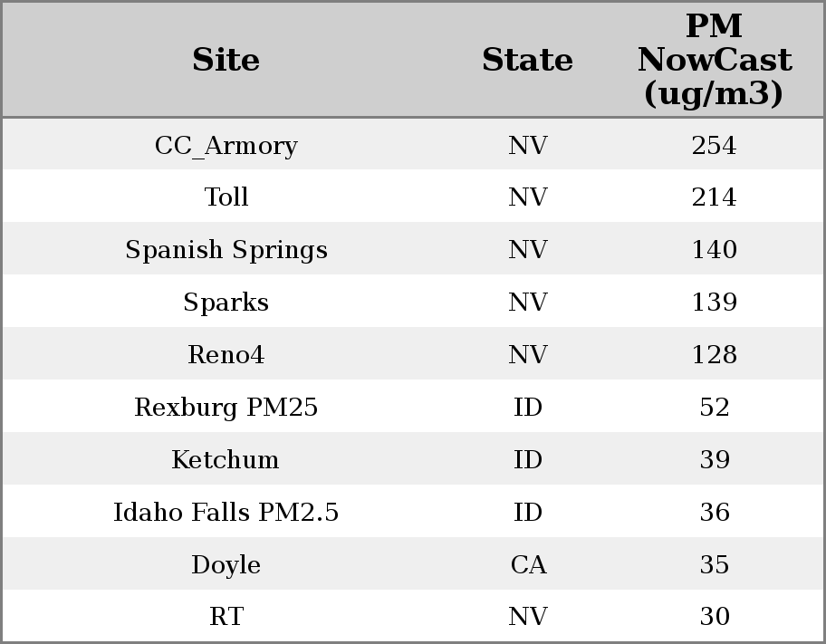
Task: Click the State column header
Action: [x=527, y=60]
